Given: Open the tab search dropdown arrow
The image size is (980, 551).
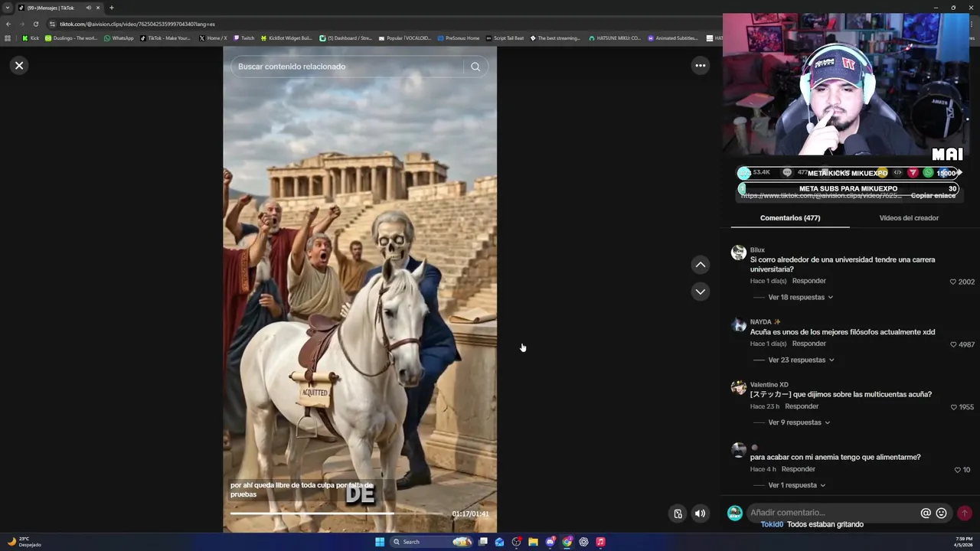Looking at the screenshot, I should pyautogui.click(x=8, y=8).
